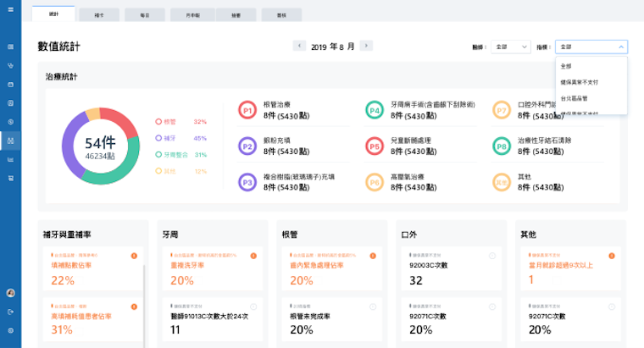Toggle the 根管 legend marker
The image size is (644, 348).
click(158, 122)
